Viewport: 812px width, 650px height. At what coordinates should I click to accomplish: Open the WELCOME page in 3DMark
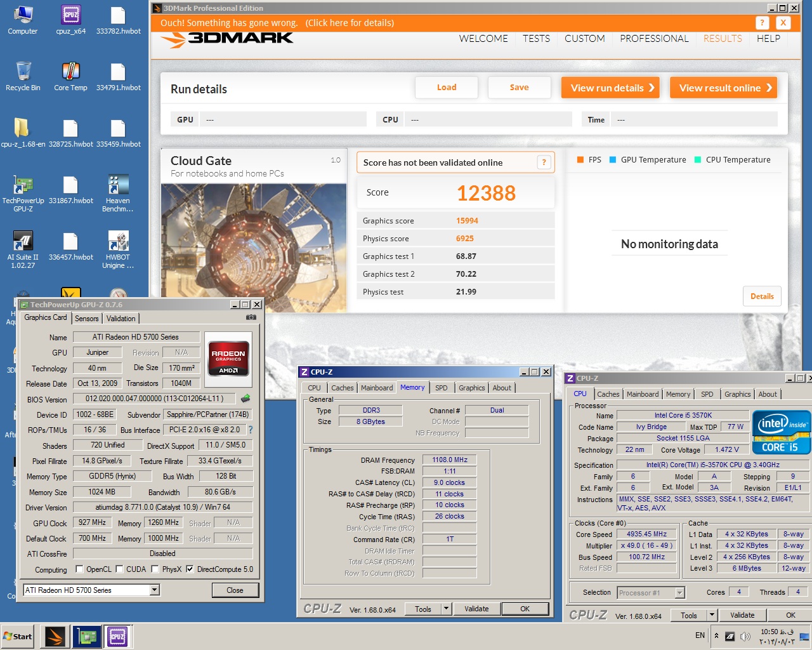pos(483,39)
